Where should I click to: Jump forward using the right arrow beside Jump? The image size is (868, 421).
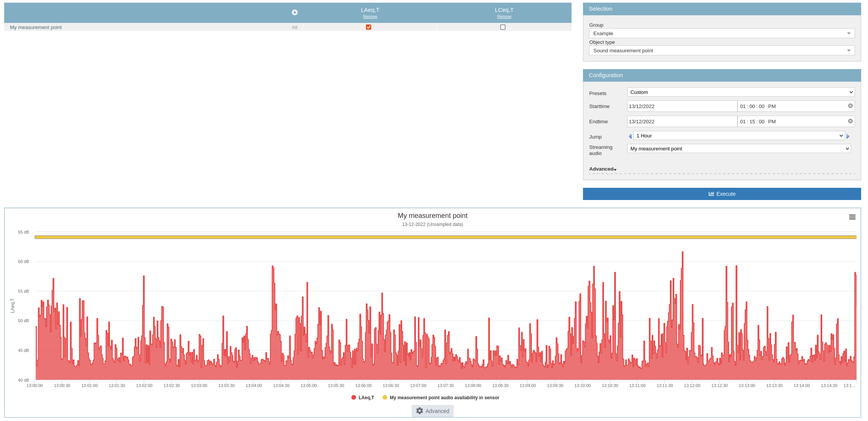click(848, 135)
